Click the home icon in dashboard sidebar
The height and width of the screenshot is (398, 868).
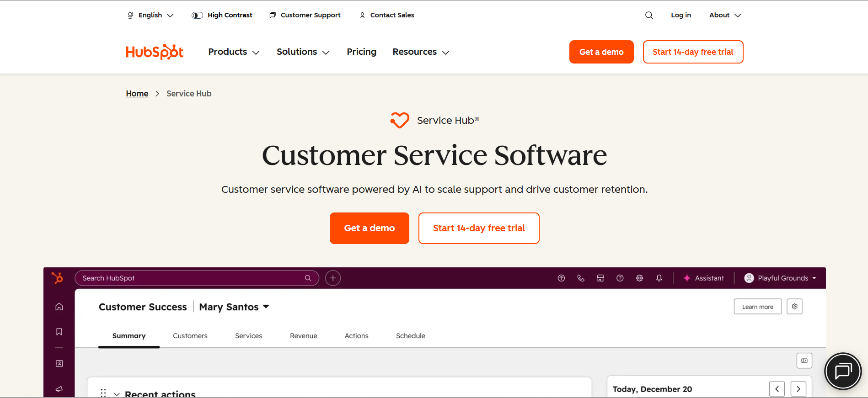59,307
